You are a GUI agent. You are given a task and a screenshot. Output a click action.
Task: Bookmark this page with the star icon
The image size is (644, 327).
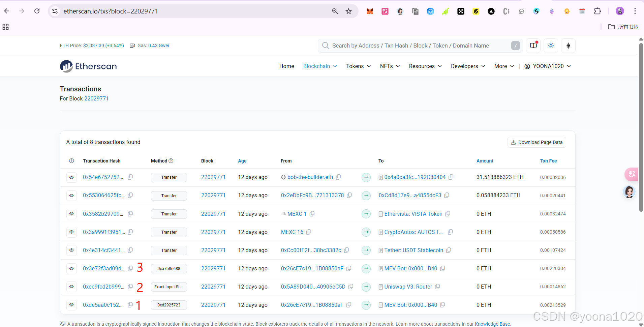click(x=348, y=11)
